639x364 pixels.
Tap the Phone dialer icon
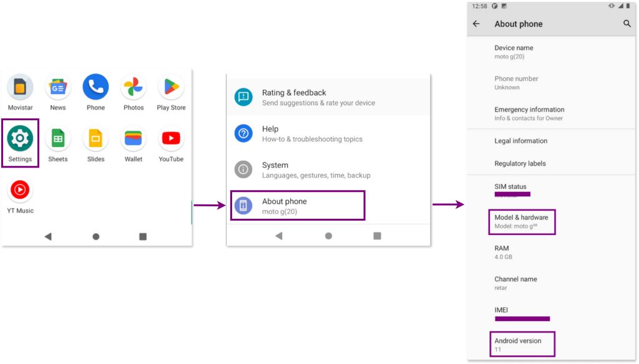(95, 87)
